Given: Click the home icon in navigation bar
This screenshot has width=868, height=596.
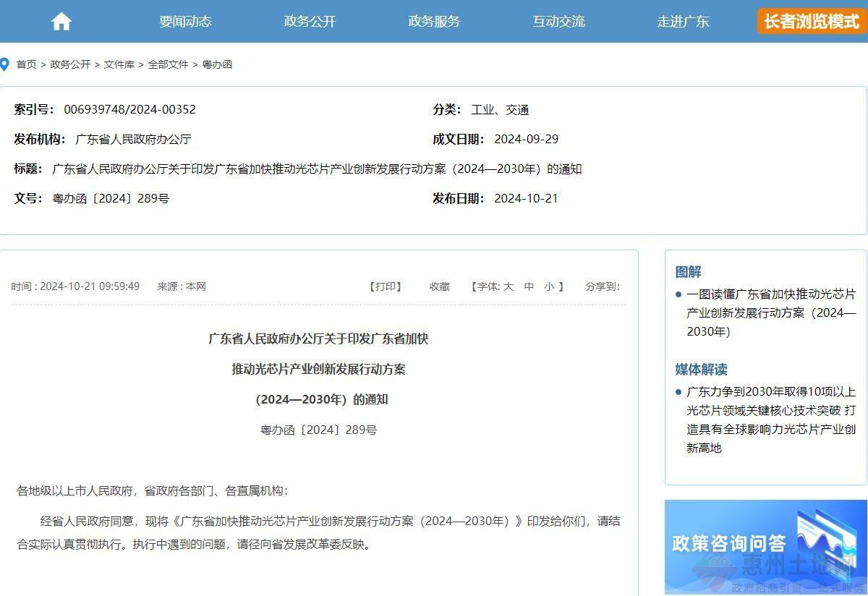Looking at the screenshot, I should 61,22.
